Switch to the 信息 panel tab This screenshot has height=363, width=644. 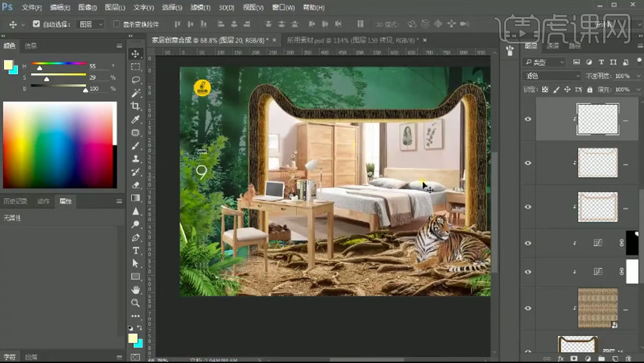31,46
